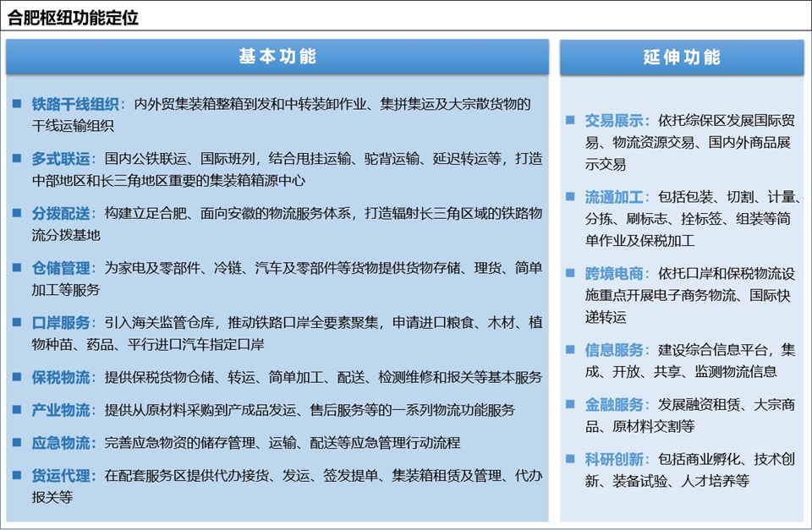Click the text 示交易

tap(606, 165)
